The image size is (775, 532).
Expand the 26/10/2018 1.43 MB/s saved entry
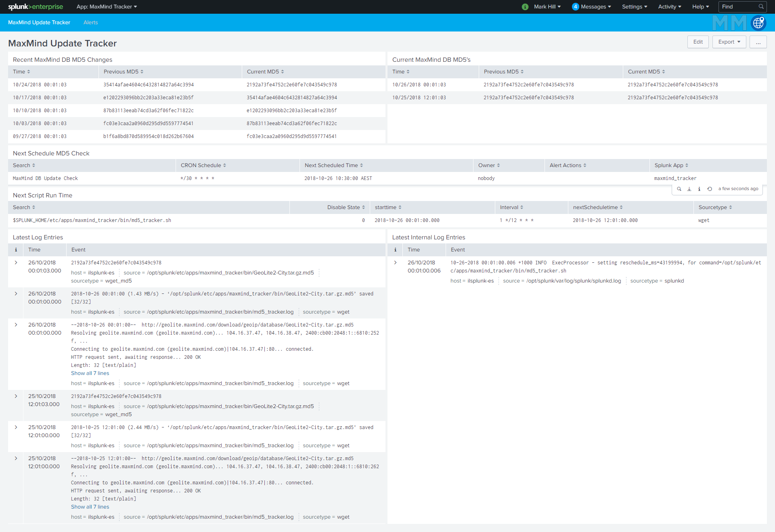(x=16, y=294)
